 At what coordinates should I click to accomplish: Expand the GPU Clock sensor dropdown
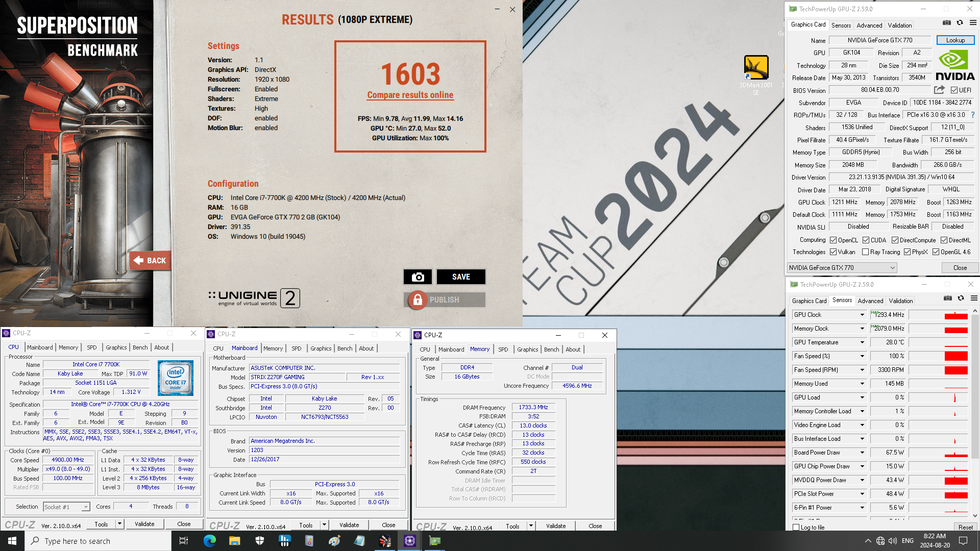[x=863, y=315]
